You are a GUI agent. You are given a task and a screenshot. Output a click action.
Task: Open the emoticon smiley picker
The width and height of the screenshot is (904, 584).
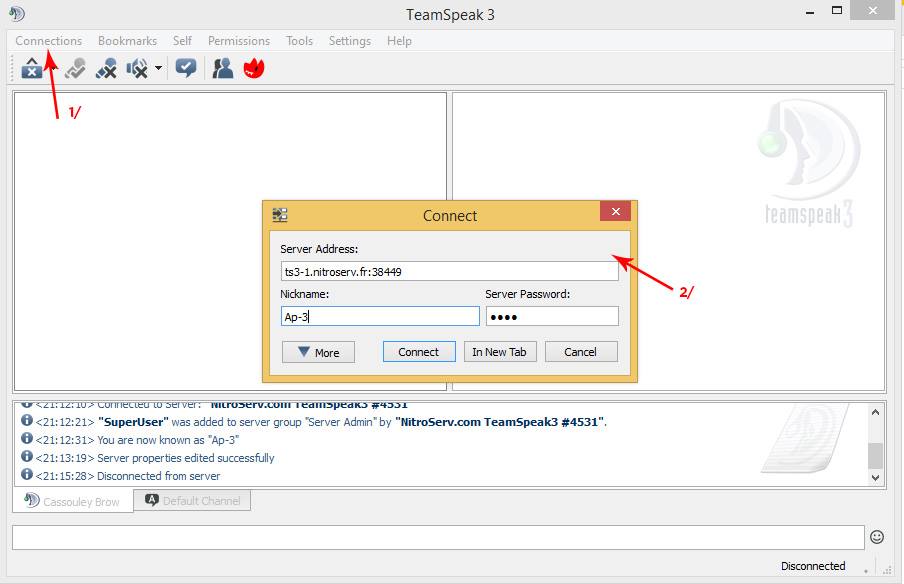tap(877, 537)
